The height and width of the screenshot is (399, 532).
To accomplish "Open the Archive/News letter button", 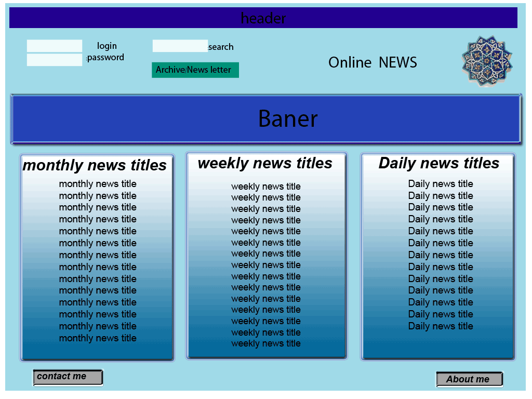I will coord(195,70).
